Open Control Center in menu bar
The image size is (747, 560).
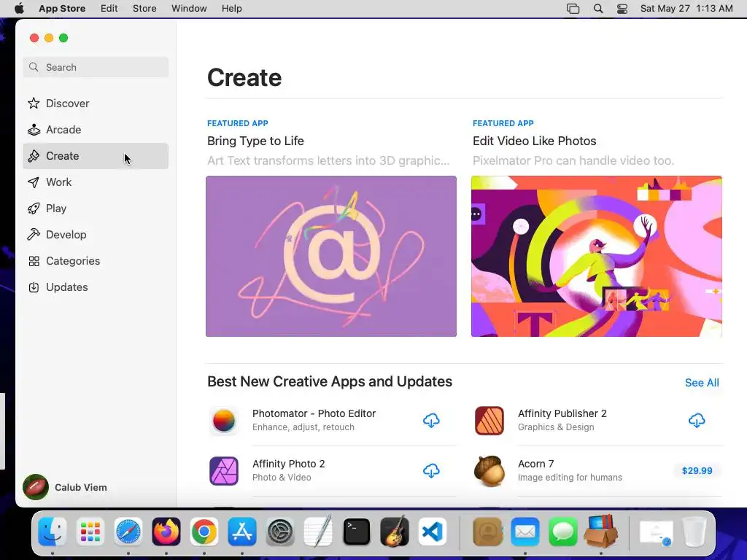pos(622,9)
